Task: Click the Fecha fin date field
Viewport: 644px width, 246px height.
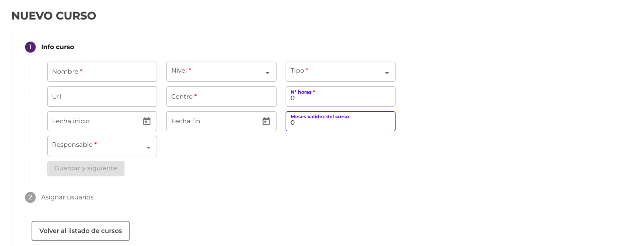Action: click(212, 121)
